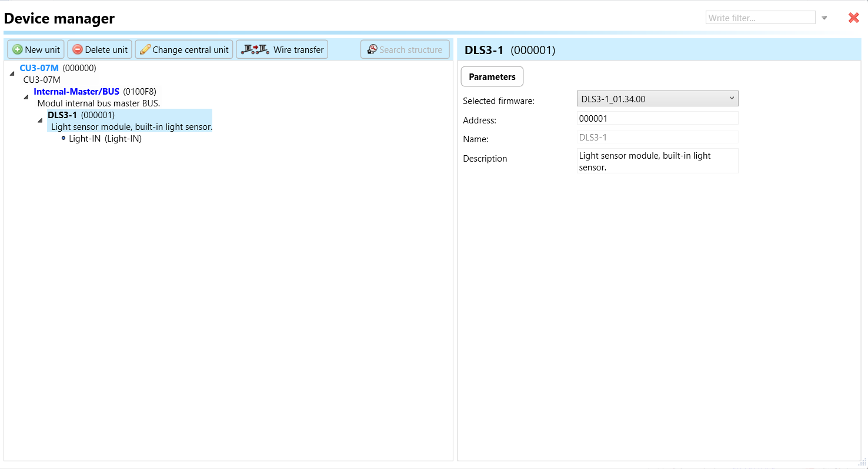Click the Wire transfer icon
Image resolution: width=868 pixels, height=469 pixels.
[255, 49]
